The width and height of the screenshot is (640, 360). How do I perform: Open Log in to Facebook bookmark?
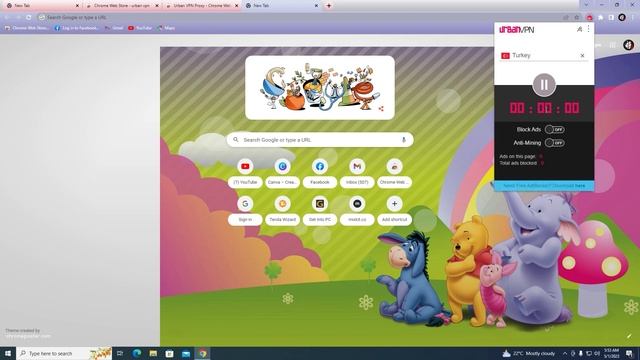(76, 28)
